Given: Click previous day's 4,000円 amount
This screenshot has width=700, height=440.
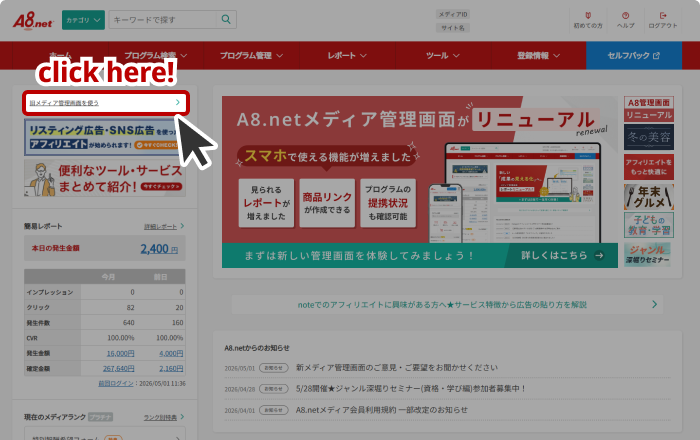Looking at the screenshot, I should pos(171,353).
